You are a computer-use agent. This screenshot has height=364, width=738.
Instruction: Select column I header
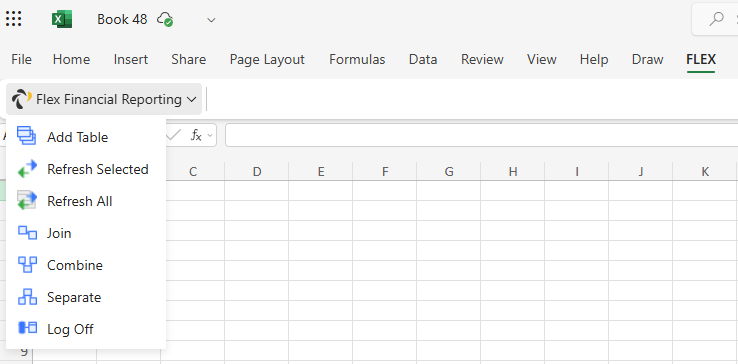click(x=577, y=171)
